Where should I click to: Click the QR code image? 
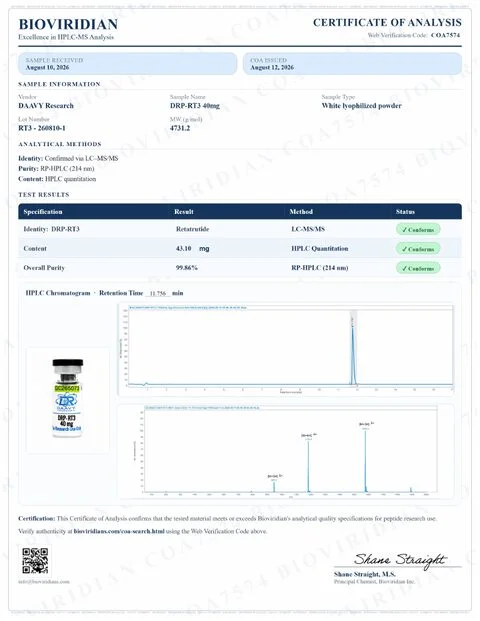tap(35, 560)
